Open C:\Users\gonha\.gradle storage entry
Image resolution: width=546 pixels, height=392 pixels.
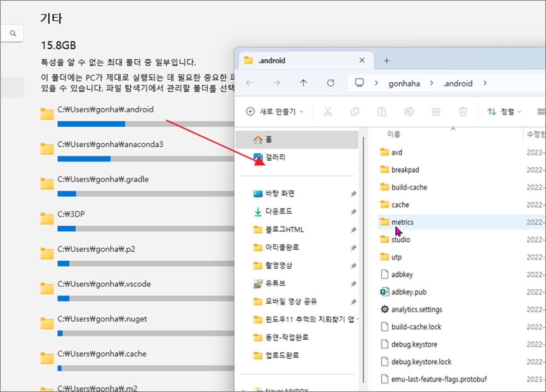click(x=137, y=186)
